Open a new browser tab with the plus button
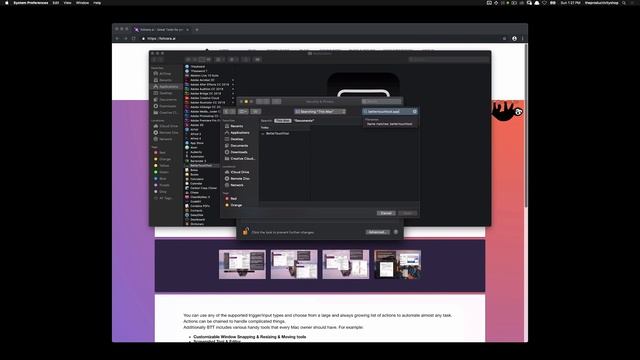Image resolution: width=640 pixels, height=360 pixels. [x=197, y=30]
